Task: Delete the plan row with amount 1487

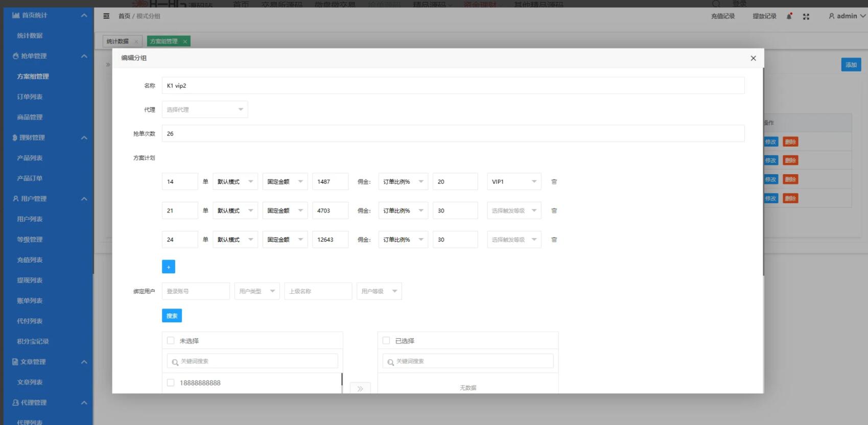Action: (x=554, y=182)
